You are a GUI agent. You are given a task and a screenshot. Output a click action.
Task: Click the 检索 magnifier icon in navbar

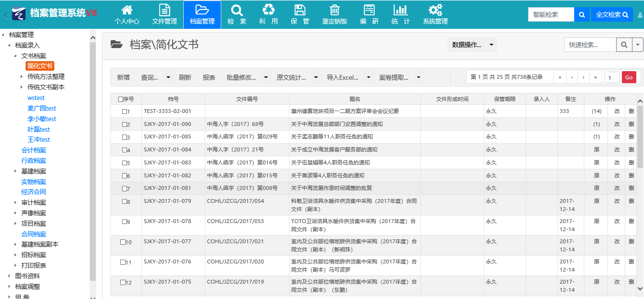pos(237,11)
